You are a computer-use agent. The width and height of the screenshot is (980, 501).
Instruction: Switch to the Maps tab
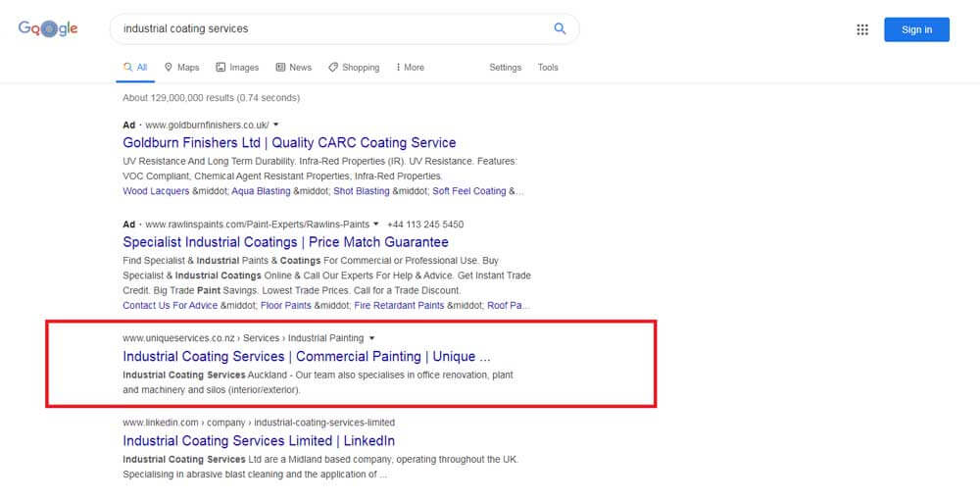pyautogui.click(x=181, y=68)
